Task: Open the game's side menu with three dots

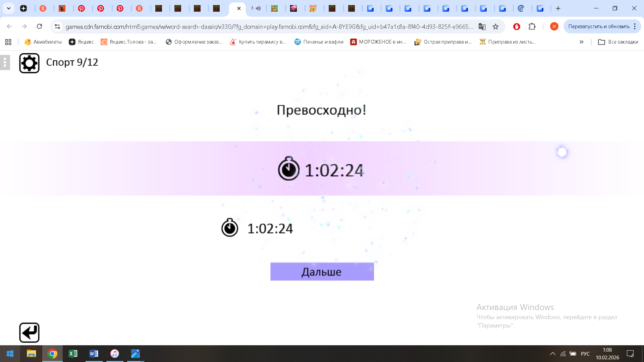Action: (x=5, y=62)
